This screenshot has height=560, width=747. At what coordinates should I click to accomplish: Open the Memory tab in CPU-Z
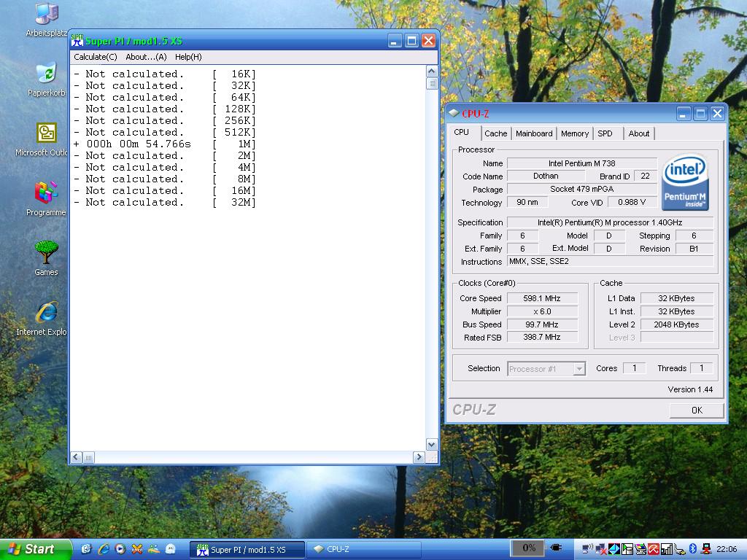[575, 133]
